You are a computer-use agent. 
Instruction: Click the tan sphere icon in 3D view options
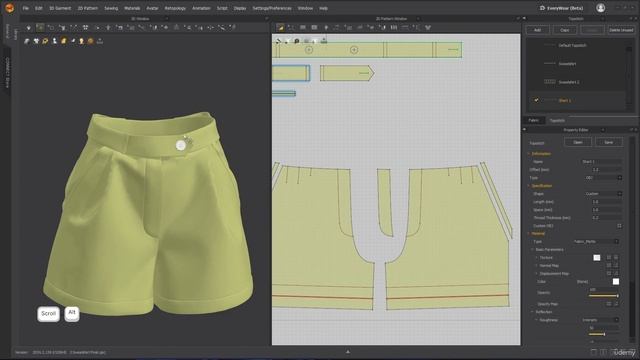click(91, 41)
